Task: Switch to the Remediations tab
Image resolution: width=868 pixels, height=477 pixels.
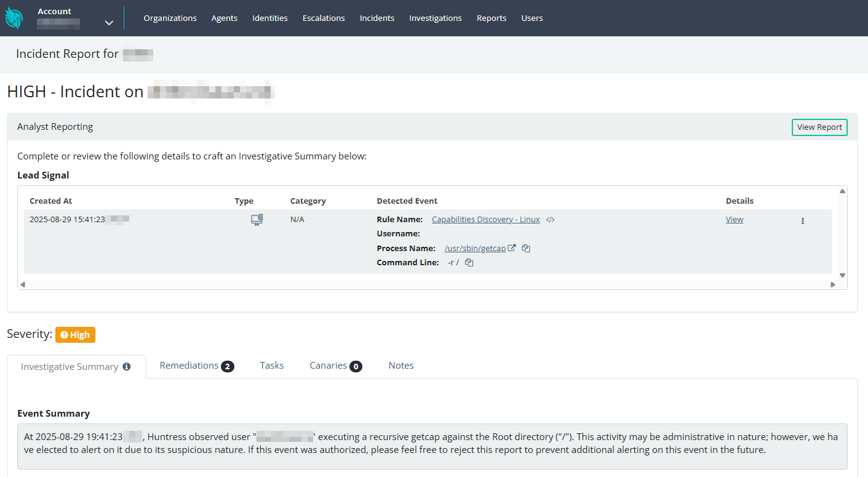Action: [197, 366]
